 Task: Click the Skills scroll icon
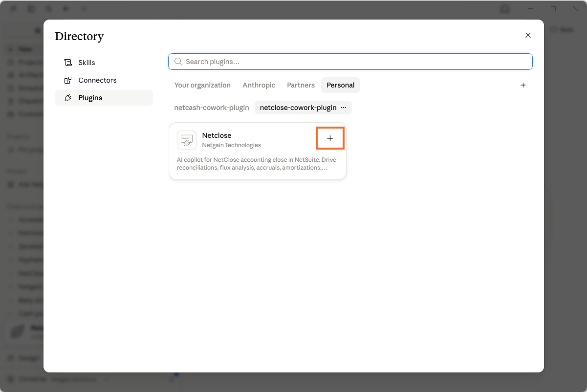pos(68,63)
